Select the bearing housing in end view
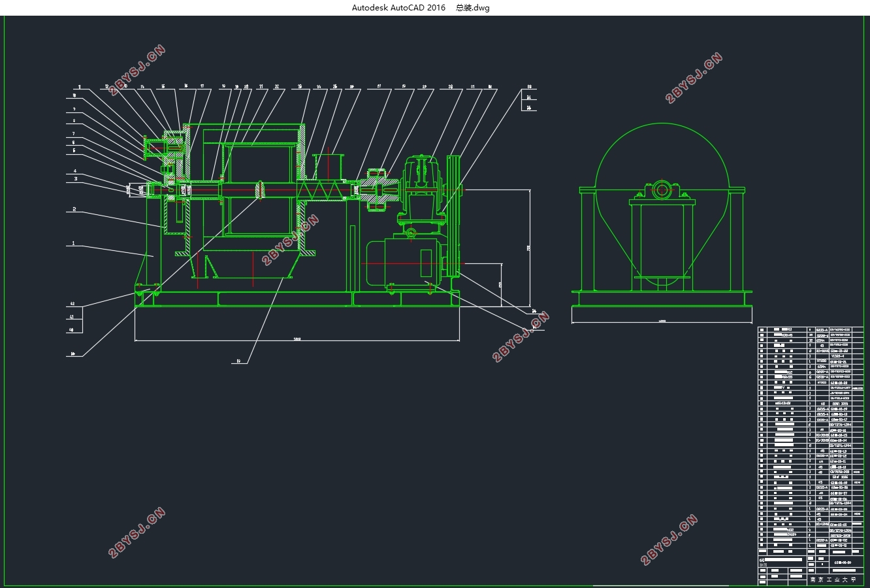 coord(662,191)
